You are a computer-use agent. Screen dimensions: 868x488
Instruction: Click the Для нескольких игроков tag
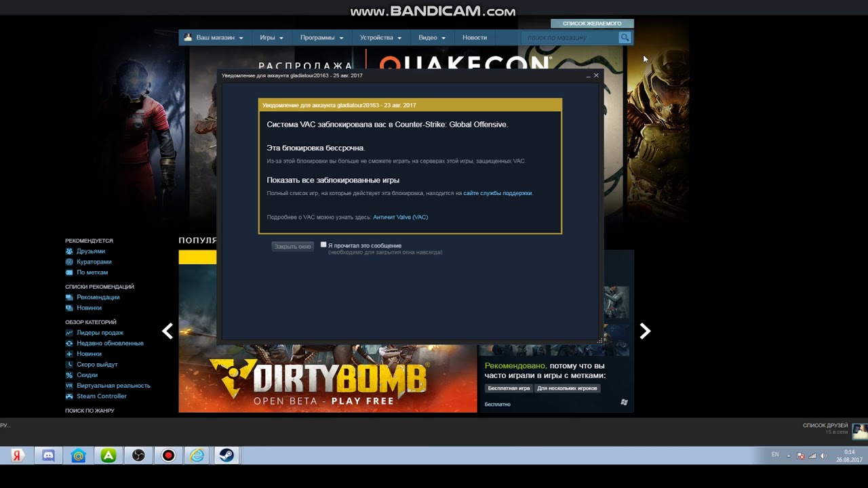[567, 388]
